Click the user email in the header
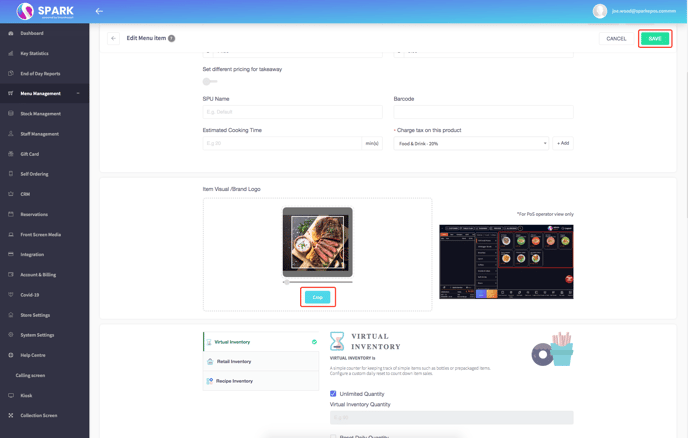The image size is (688, 438). click(x=644, y=11)
